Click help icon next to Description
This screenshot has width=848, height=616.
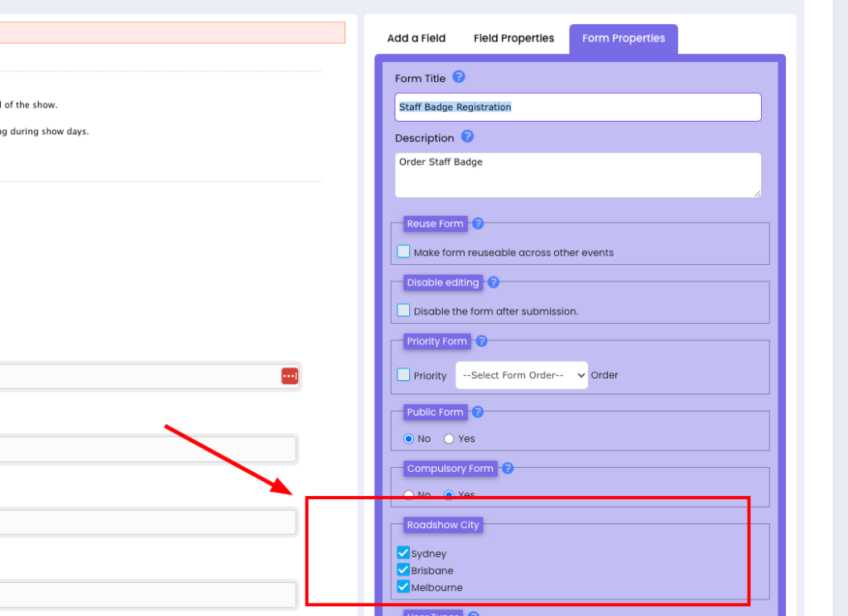pos(467,137)
